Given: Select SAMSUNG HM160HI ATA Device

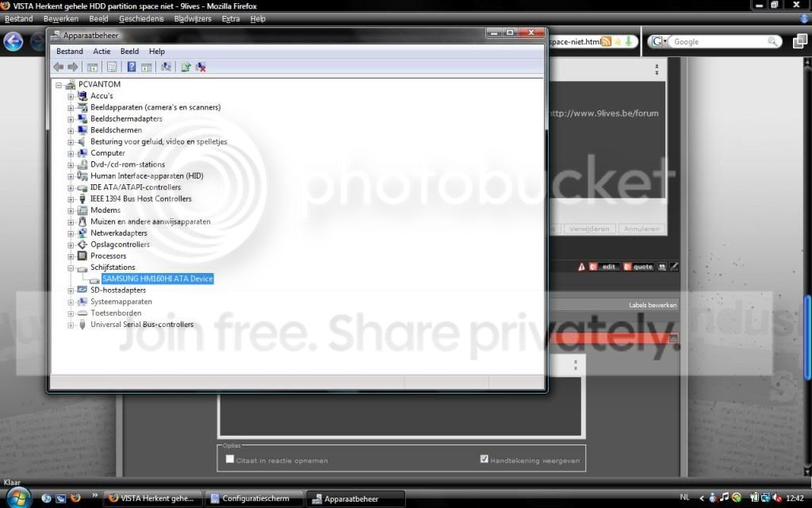Looking at the screenshot, I should (158, 279).
